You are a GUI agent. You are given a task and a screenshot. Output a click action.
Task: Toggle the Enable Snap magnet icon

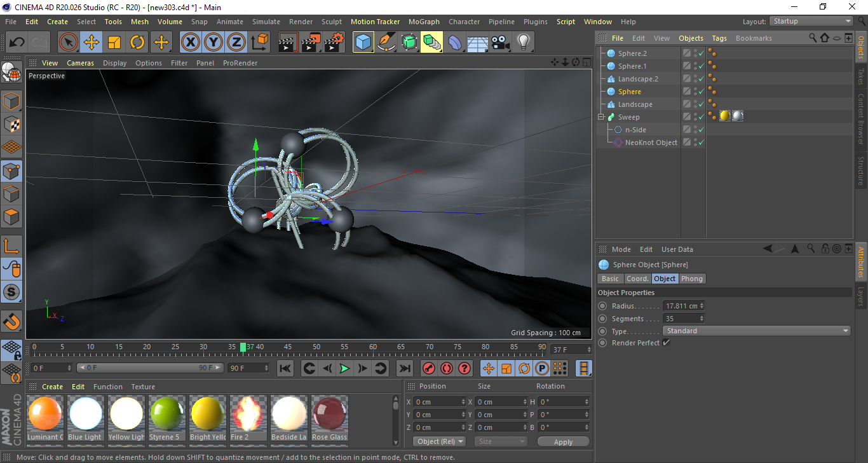tap(11, 321)
